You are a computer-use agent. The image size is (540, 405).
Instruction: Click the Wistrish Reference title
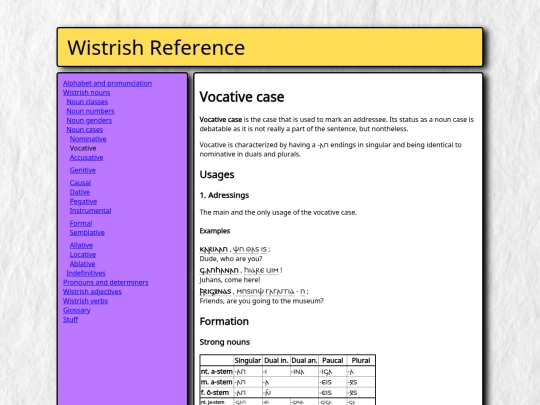coord(156,48)
